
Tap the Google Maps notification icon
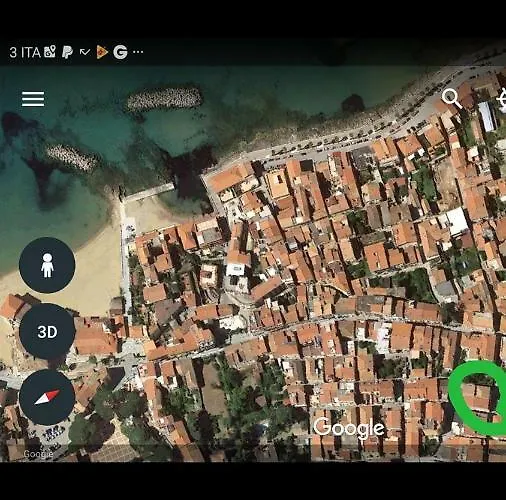tap(50, 52)
